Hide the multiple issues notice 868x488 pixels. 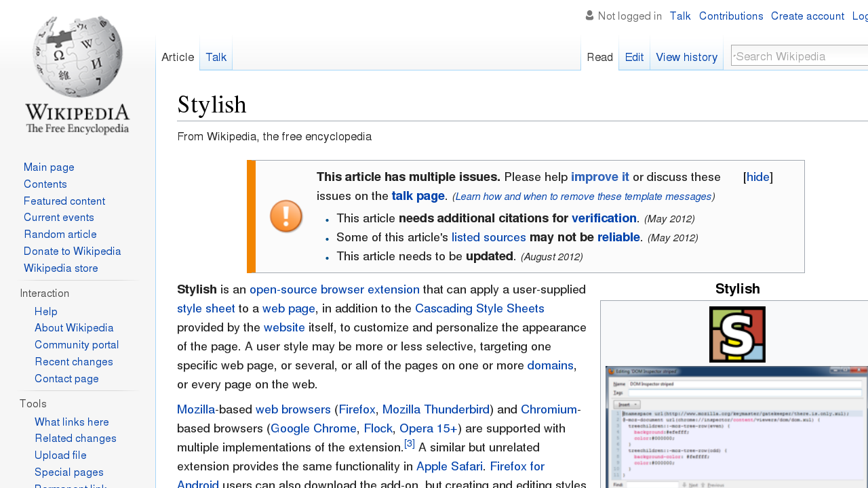(757, 177)
